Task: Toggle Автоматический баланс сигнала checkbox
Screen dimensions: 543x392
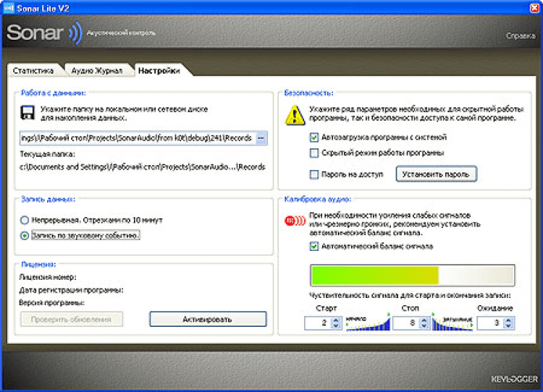Action: [x=313, y=247]
